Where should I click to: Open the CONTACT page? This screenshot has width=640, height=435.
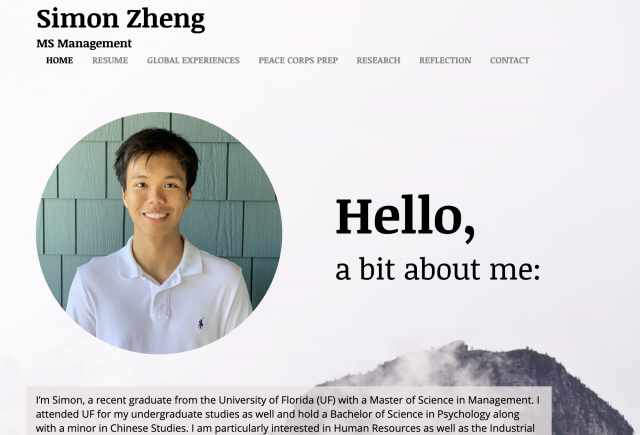click(509, 60)
